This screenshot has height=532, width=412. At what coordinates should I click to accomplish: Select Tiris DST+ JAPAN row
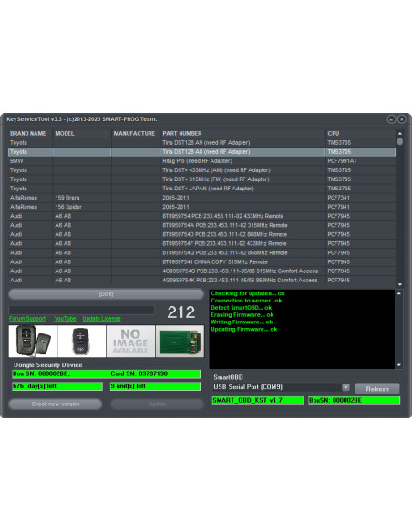202,189
